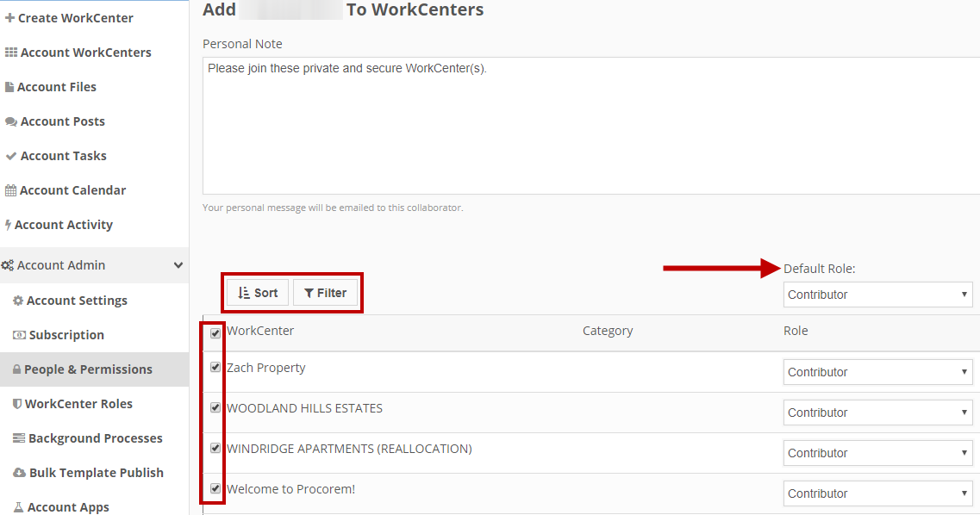980x515 pixels.
Task: Click the WINDRIDGE APARTMENTS (REALLOCATION) row name
Action: (x=349, y=449)
